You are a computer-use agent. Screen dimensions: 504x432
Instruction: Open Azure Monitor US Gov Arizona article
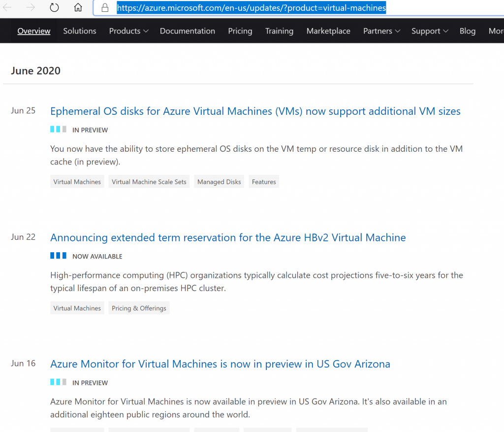click(x=220, y=364)
